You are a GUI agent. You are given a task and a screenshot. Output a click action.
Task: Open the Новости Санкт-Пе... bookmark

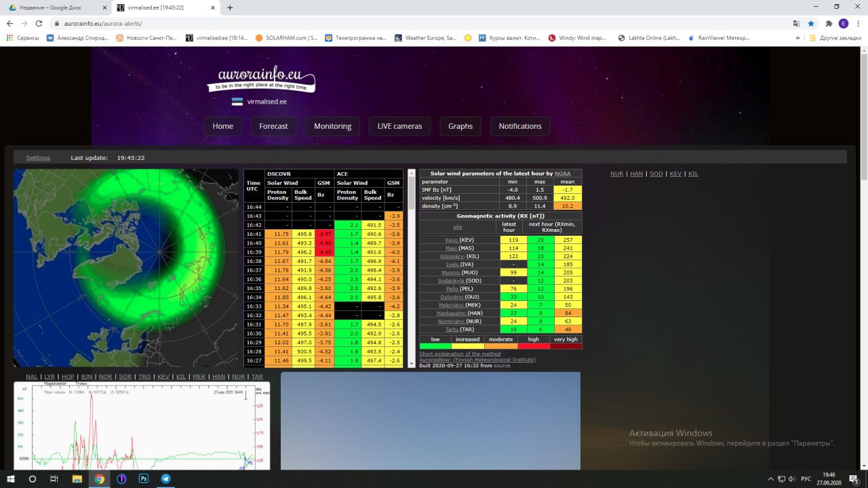[x=146, y=38]
